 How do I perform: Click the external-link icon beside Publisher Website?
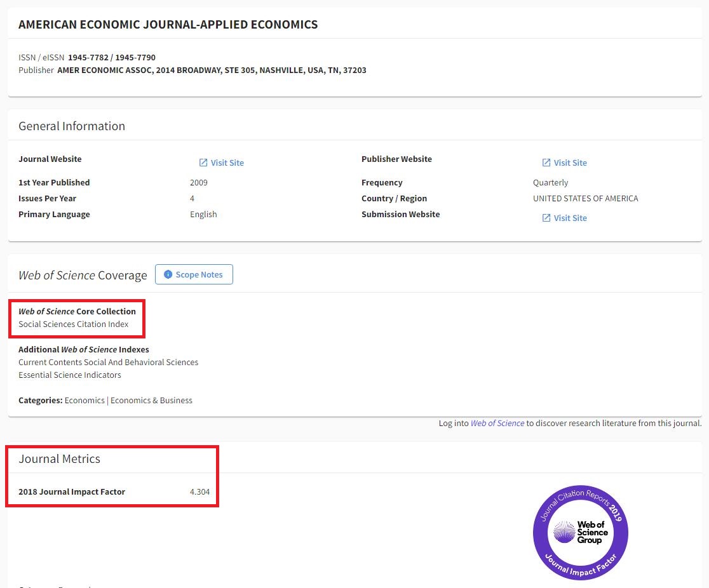click(x=546, y=163)
